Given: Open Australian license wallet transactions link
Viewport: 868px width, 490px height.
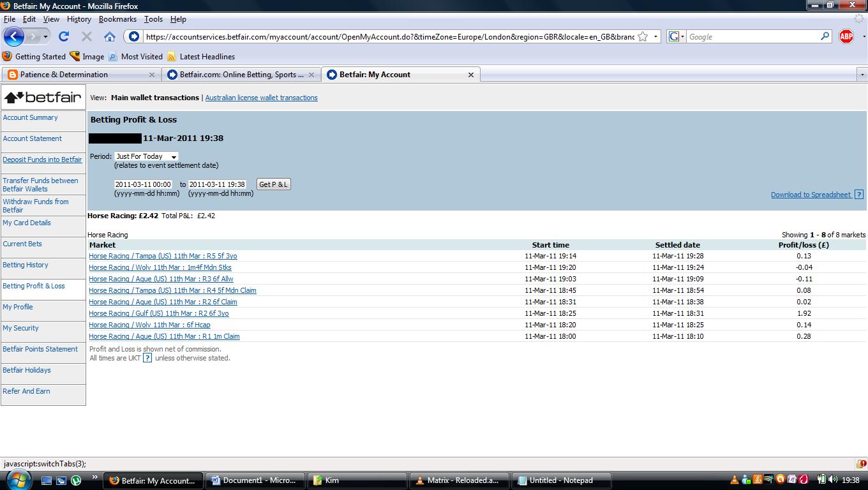Looking at the screenshot, I should click(x=261, y=98).
